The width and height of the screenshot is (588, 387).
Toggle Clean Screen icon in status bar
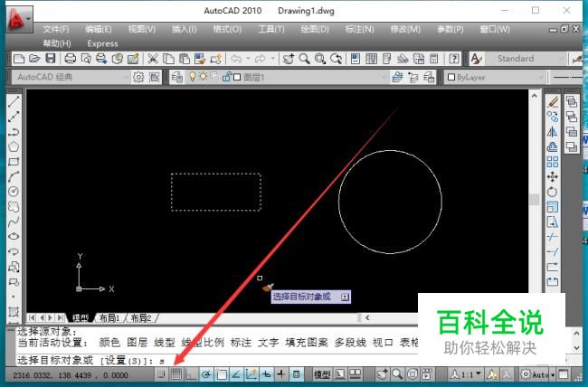[x=564, y=373]
